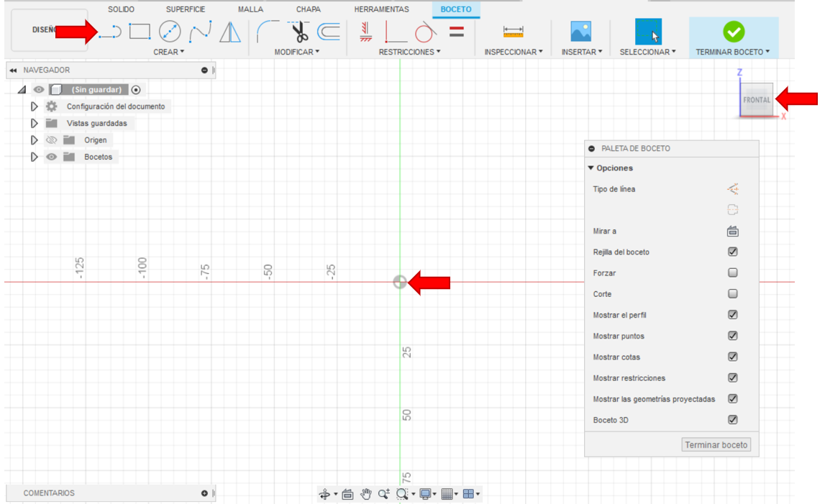Apply the Equal constraint icon
This screenshot has height=504, width=825.
[x=457, y=32]
